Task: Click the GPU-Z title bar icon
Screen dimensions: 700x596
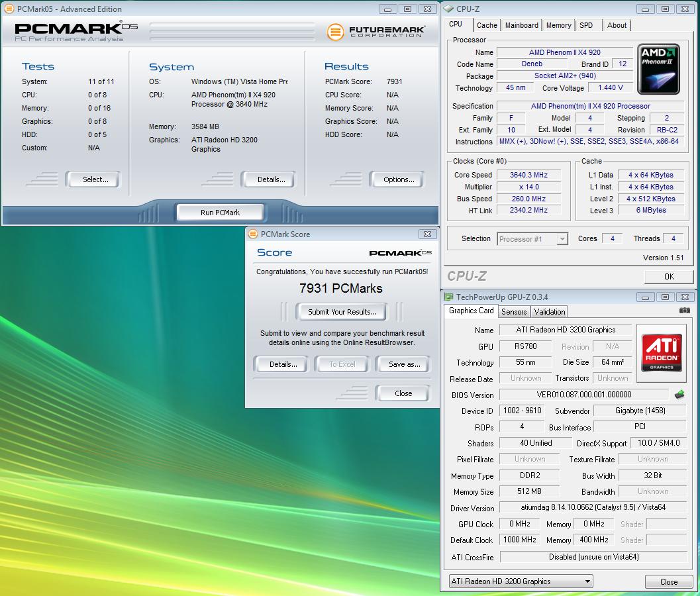Action: [448, 297]
